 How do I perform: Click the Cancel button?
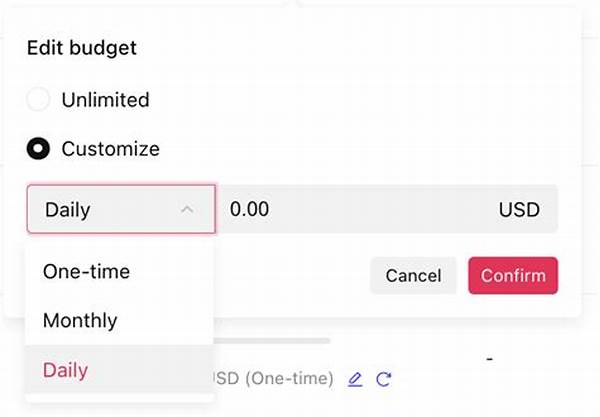tap(413, 275)
